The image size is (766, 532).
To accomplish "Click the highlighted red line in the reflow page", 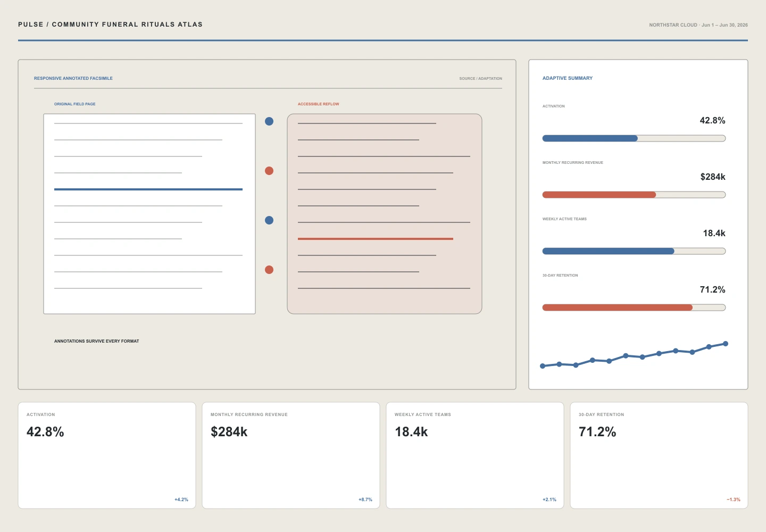I will [x=376, y=239].
